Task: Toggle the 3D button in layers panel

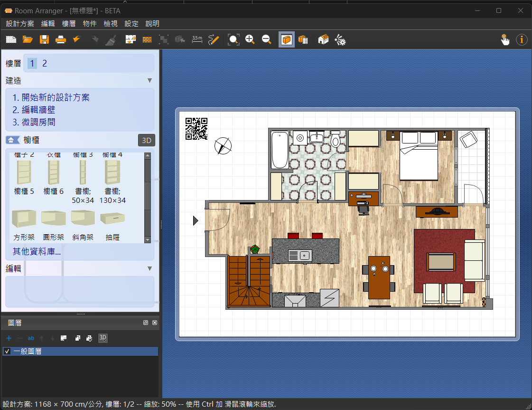Action: click(x=103, y=338)
